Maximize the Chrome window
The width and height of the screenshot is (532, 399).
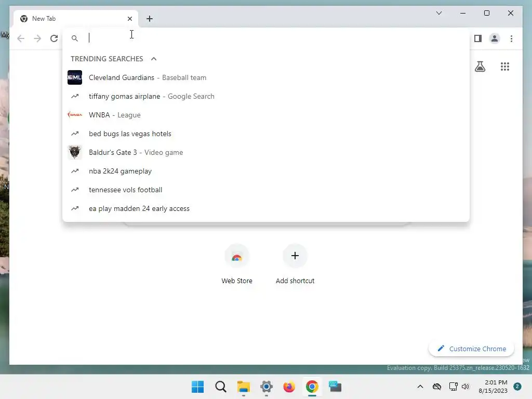(486, 13)
